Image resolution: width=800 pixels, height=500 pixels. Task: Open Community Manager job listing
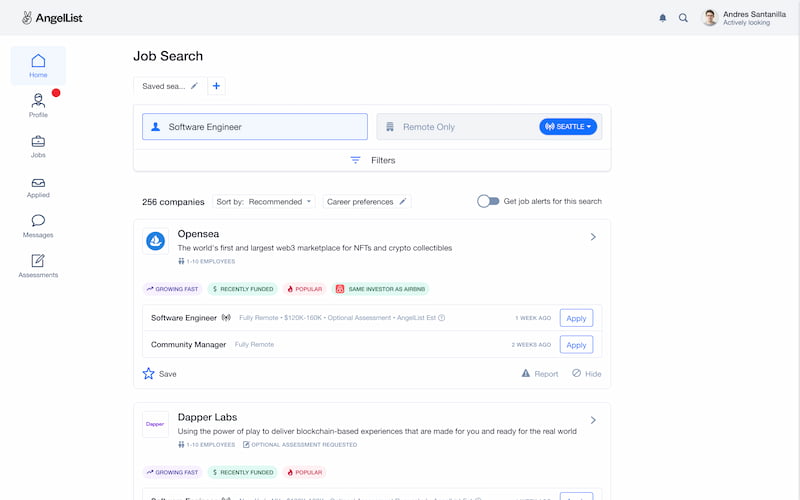(x=188, y=344)
